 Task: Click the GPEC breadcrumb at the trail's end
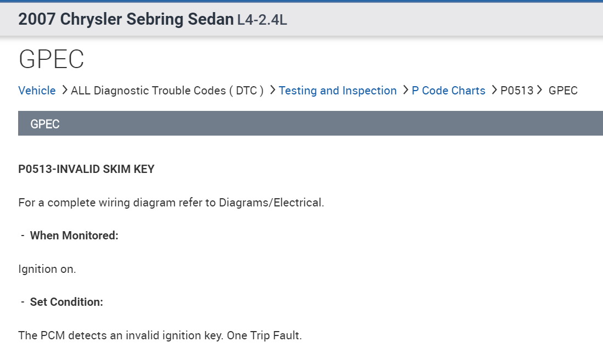(563, 91)
